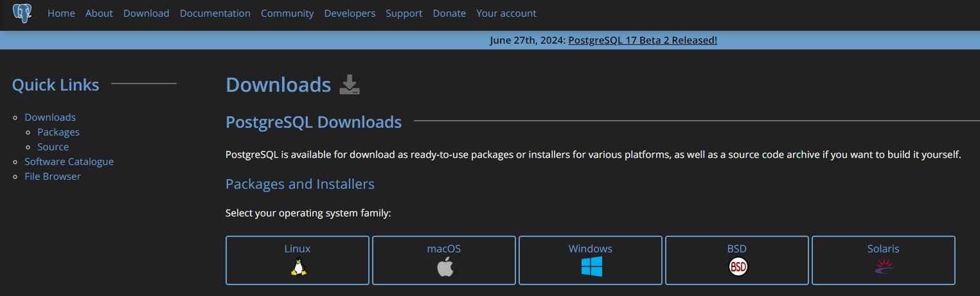Click the 'June 27th, 2024:' date text
980x296 pixels.
pos(528,40)
